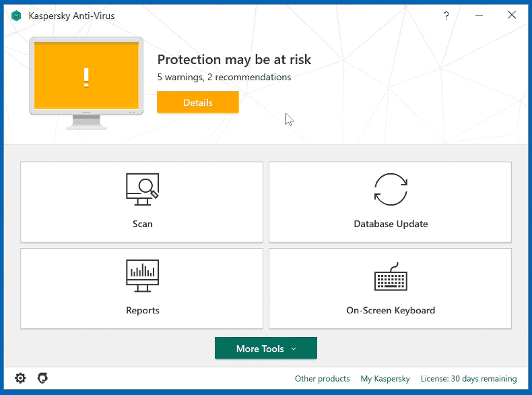Click the More Tools green button
Screen dimensions: 532x395
click(265, 348)
